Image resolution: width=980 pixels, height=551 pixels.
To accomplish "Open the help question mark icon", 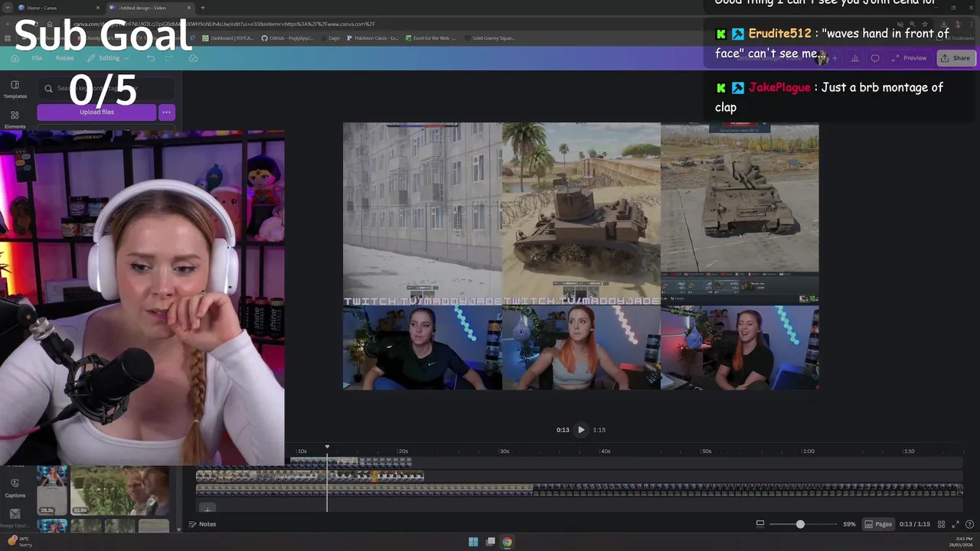I will [969, 524].
